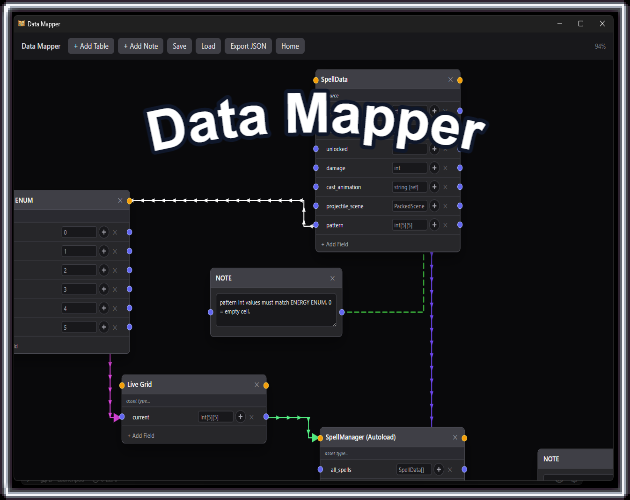Click SpellData header's left orange port
630x500 pixels.
[x=316, y=80]
